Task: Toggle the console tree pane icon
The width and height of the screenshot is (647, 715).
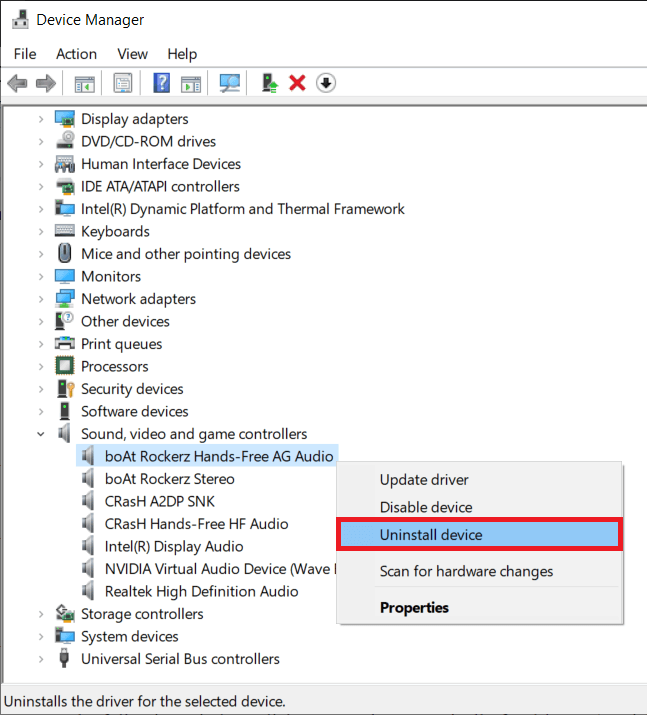Action: coord(85,83)
